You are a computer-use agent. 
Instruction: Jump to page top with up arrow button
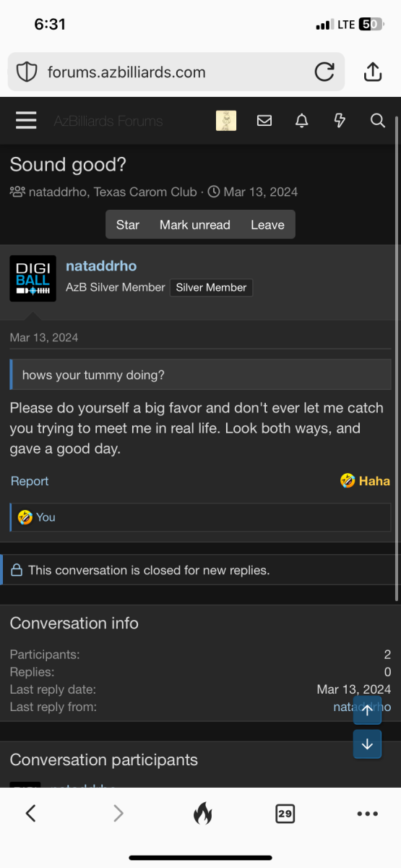click(367, 710)
